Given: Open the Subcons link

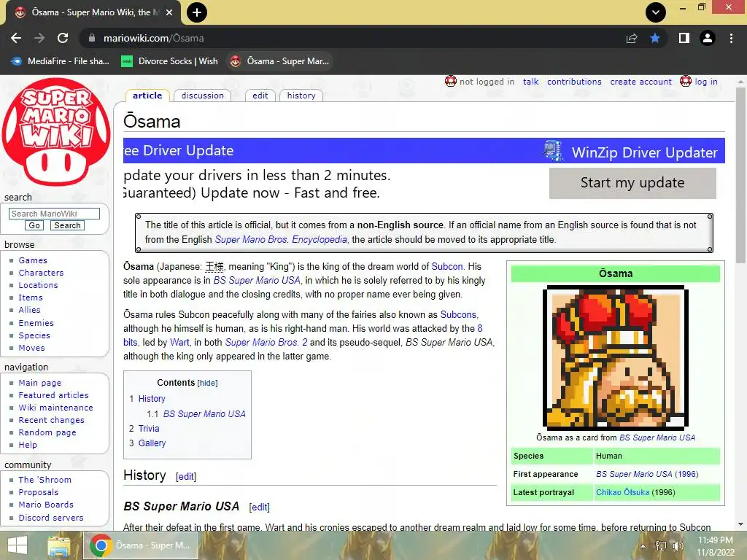Looking at the screenshot, I should point(458,314).
